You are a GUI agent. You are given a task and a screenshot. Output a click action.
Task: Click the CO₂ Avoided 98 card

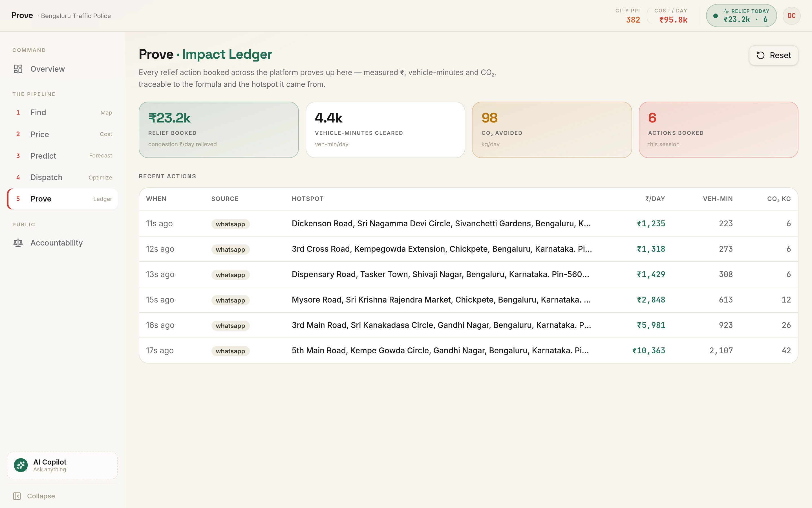tap(551, 130)
